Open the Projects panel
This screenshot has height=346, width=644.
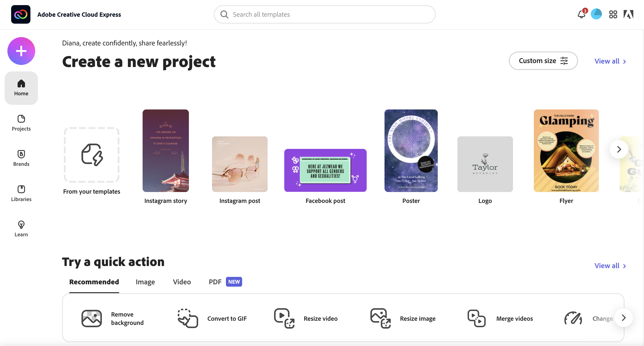[21, 122]
